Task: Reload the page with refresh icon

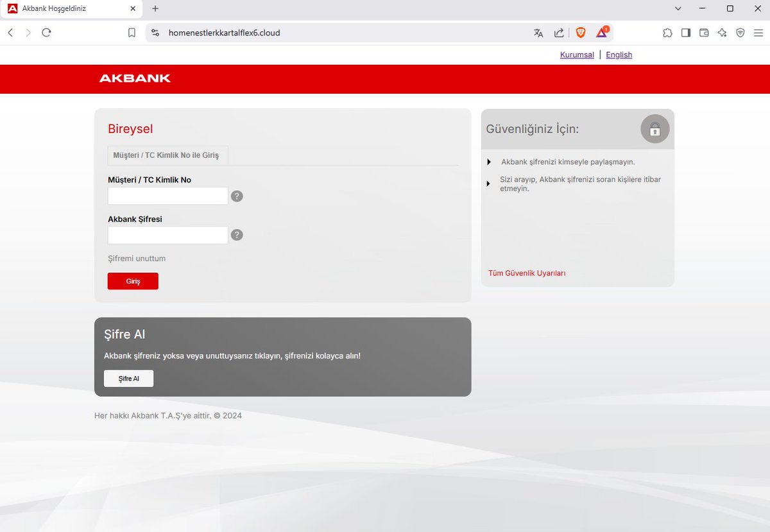Action: pos(46,33)
